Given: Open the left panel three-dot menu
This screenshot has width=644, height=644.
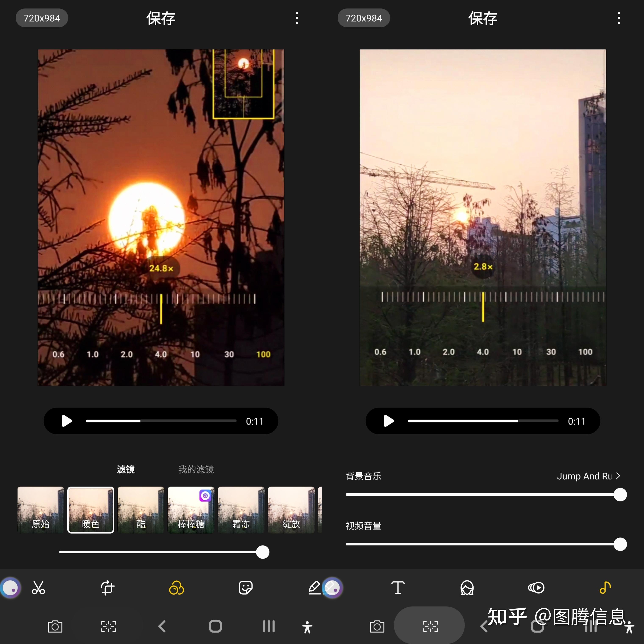Looking at the screenshot, I should (x=297, y=18).
